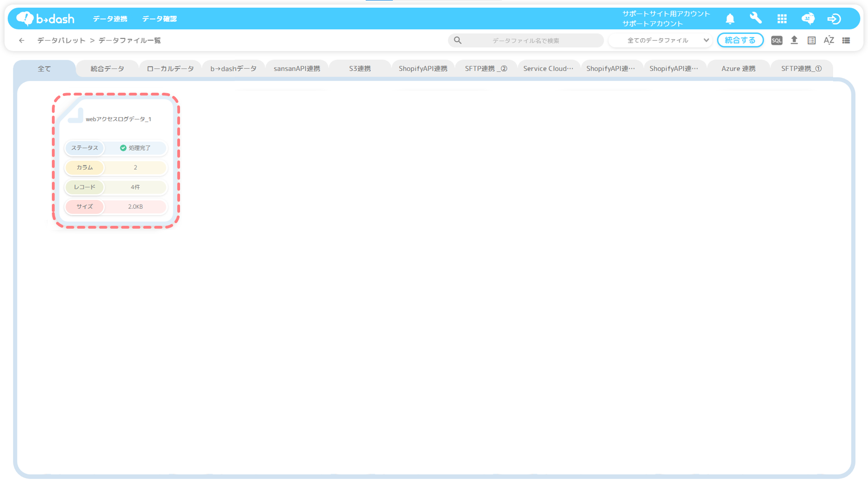Open the notifications bell
This screenshot has width=868, height=488.
coord(730,19)
